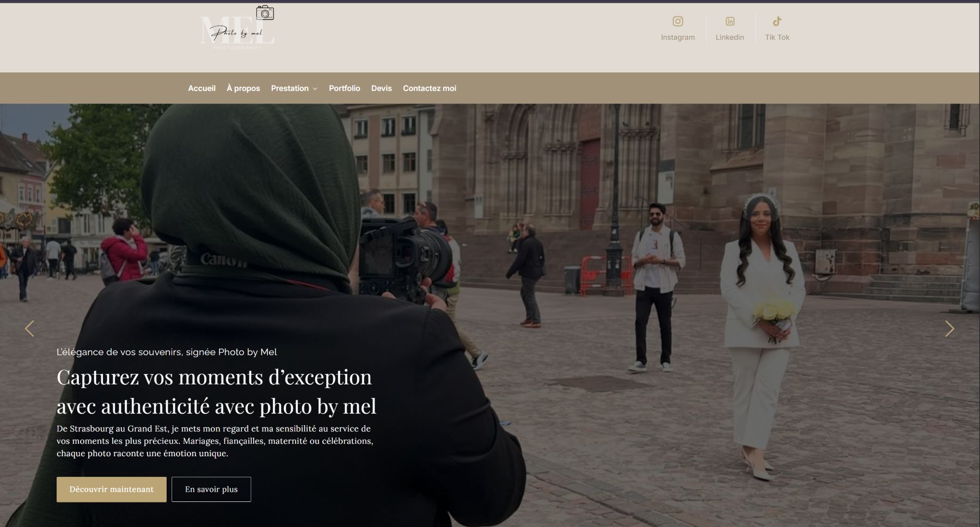Open the Devis menu item

coord(381,88)
